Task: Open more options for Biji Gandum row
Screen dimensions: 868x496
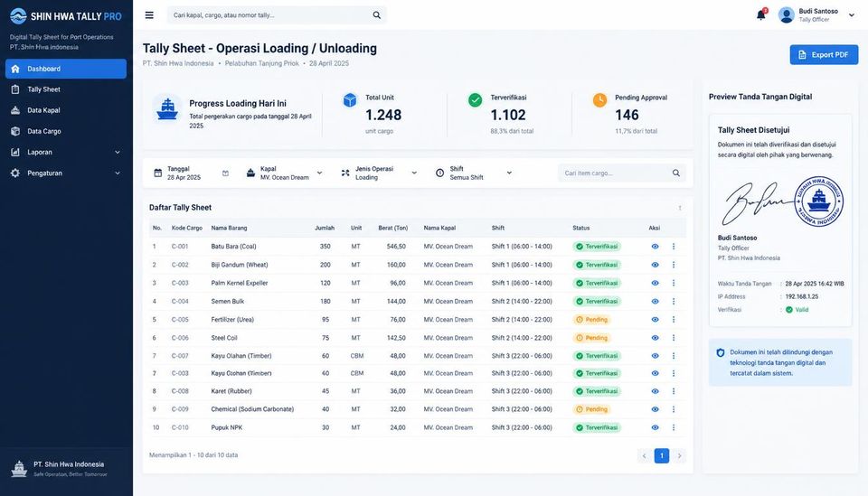Action: point(674,265)
